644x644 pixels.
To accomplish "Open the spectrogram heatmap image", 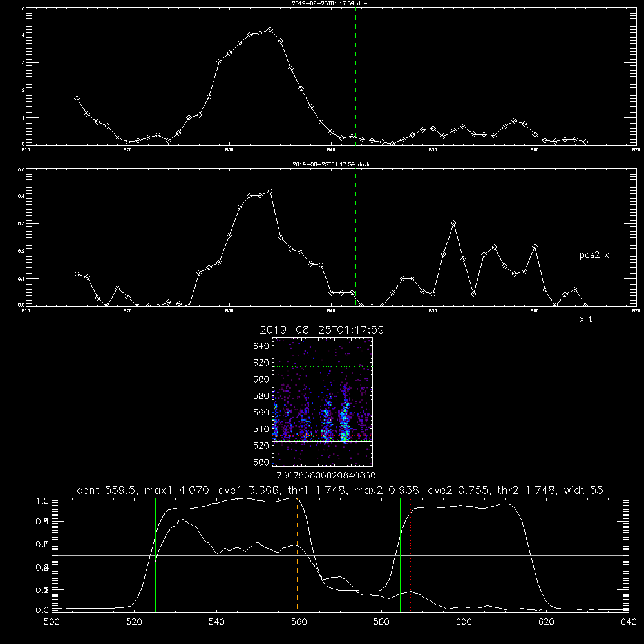I will tap(322, 402).
